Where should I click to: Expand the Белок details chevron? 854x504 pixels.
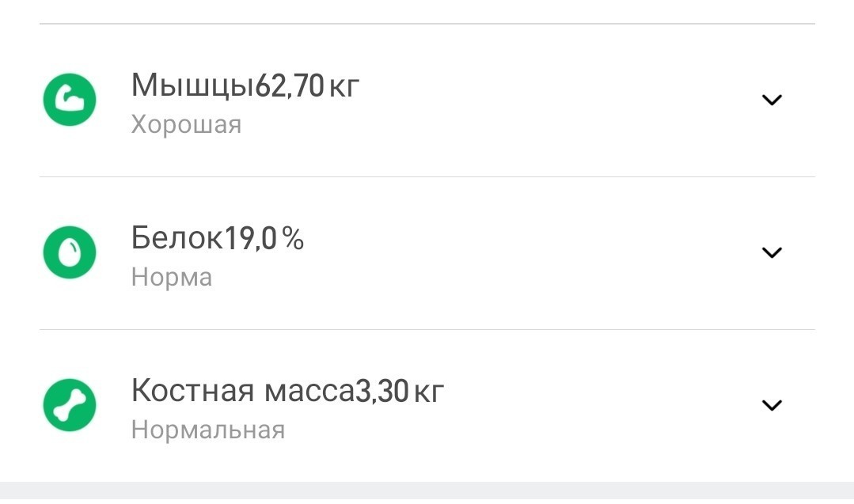pyautogui.click(x=771, y=252)
